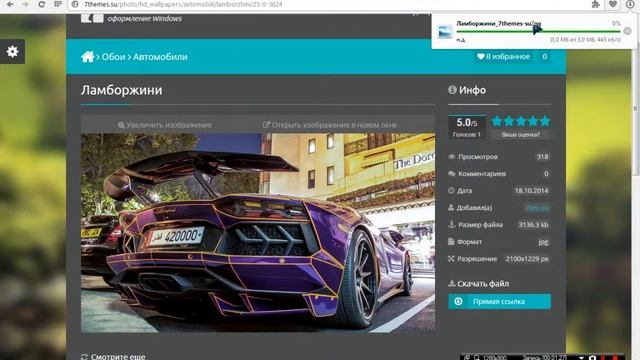Click the comments icon beside Комментариев
This screenshot has width=640, height=360.
tap(451, 174)
